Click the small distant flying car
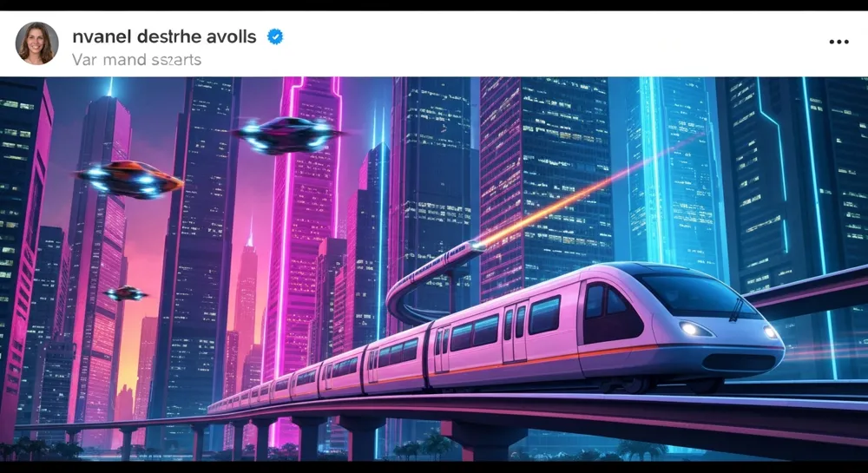The width and height of the screenshot is (868, 473). click(126, 293)
